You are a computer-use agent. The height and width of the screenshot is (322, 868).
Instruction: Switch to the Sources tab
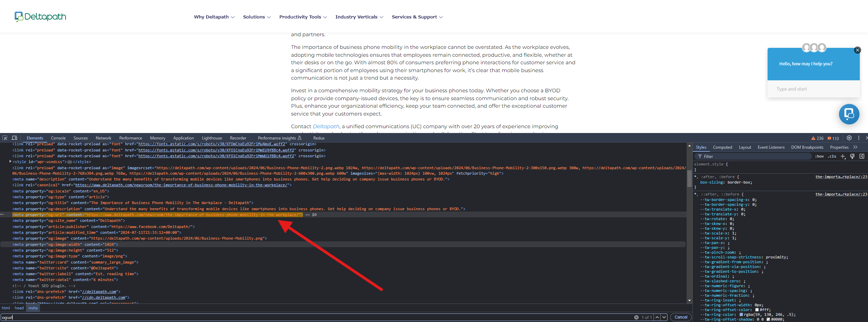[x=81, y=138]
